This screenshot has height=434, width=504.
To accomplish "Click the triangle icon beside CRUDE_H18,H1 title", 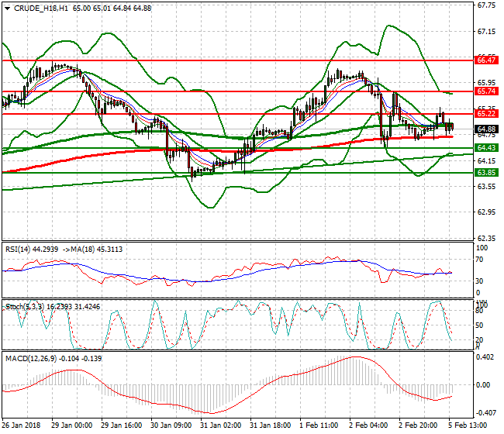I will tap(7, 8).
